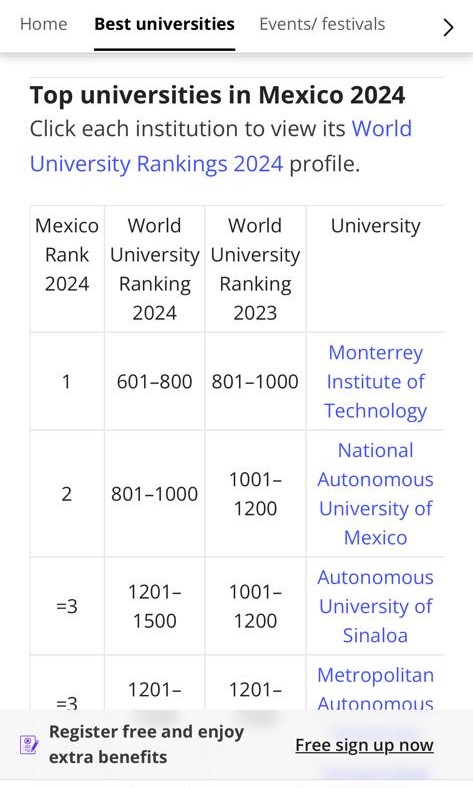
Task: Open the Monterrey Institute of Technology profile
Action: click(x=375, y=381)
